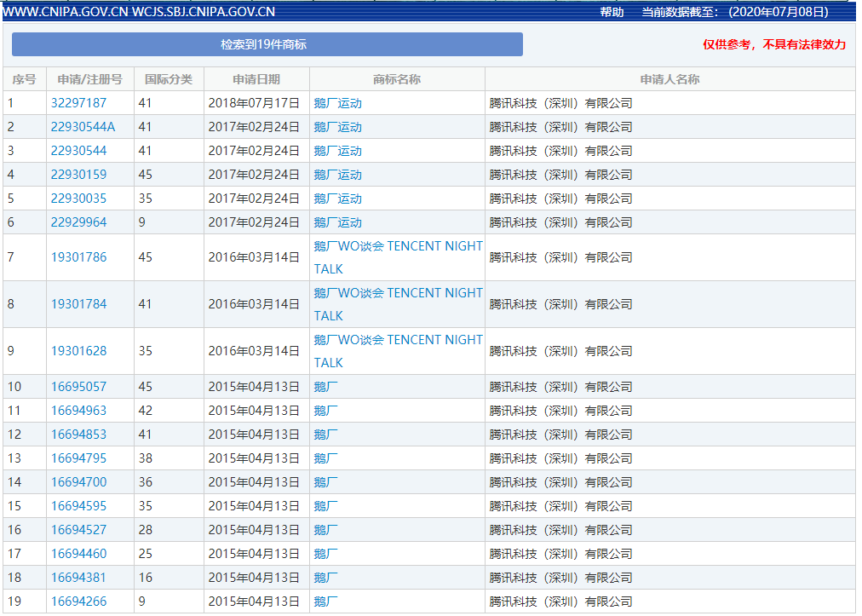862x616 pixels.
Task: Click the 申请人名称 column header
Action: pyautogui.click(x=670, y=79)
